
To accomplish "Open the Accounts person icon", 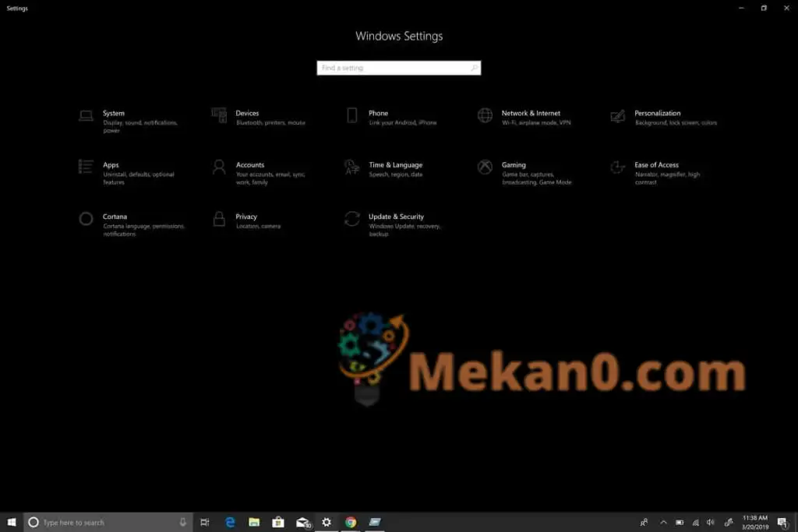I will (219, 167).
